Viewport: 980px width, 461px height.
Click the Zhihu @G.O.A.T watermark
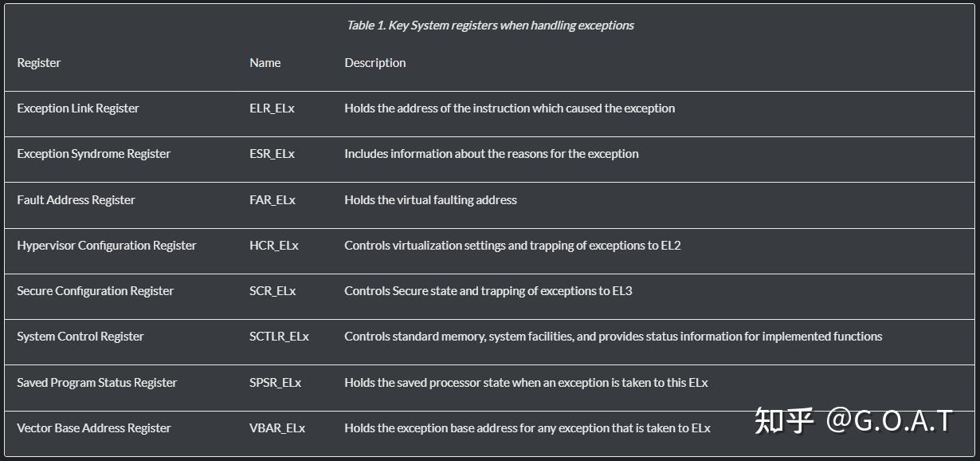point(853,420)
